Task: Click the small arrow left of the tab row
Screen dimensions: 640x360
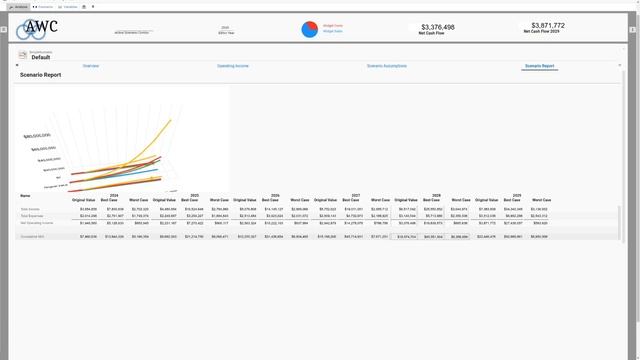Action: tap(17, 65)
